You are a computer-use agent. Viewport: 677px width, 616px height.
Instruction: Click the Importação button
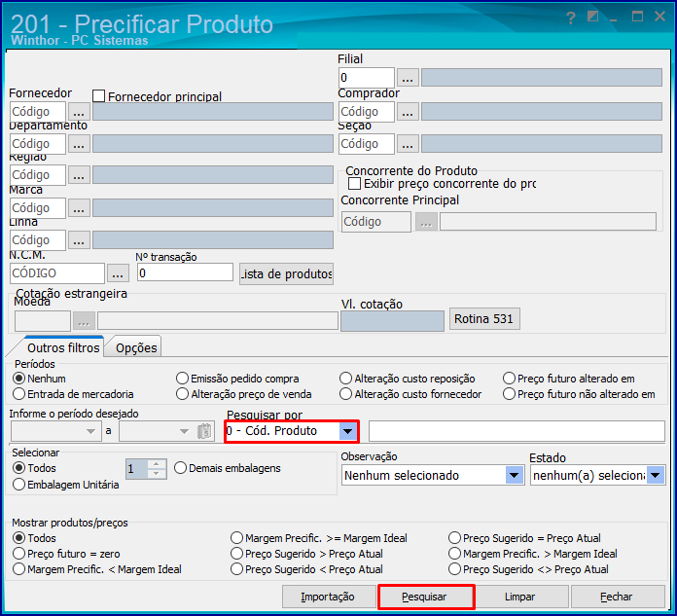tap(328, 597)
